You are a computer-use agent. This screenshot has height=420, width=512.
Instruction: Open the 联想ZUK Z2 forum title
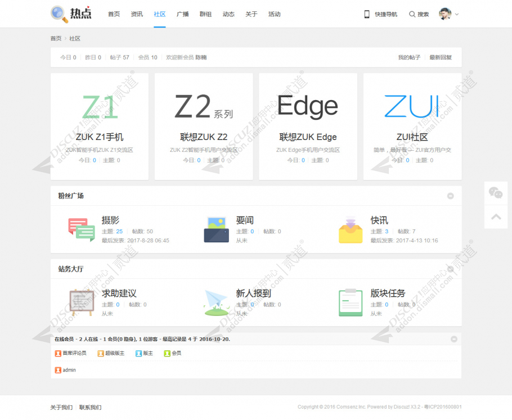[x=204, y=137]
